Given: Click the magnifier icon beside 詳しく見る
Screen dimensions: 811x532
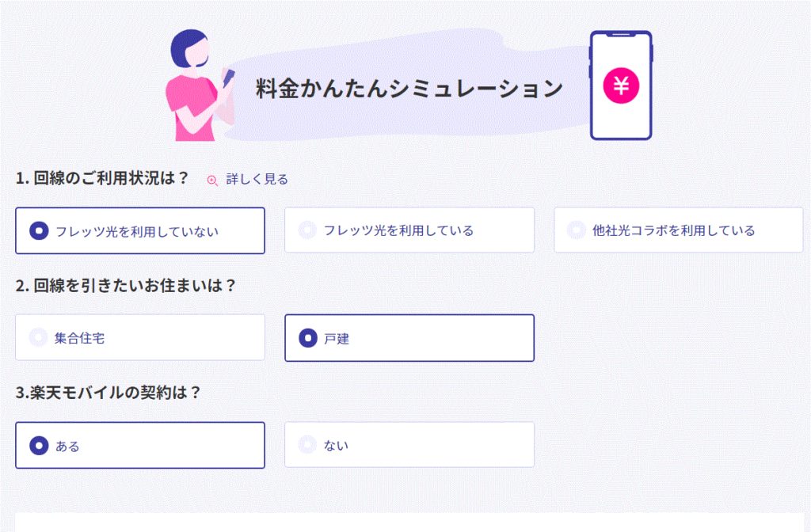Looking at the screenshot, I should pos(212,180).
